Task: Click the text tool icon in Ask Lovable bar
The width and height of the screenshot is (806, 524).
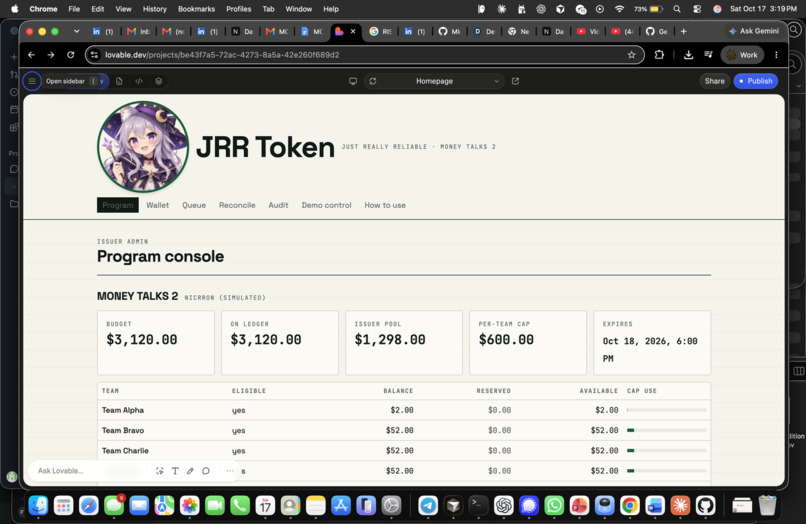Action: click(175, 471)
